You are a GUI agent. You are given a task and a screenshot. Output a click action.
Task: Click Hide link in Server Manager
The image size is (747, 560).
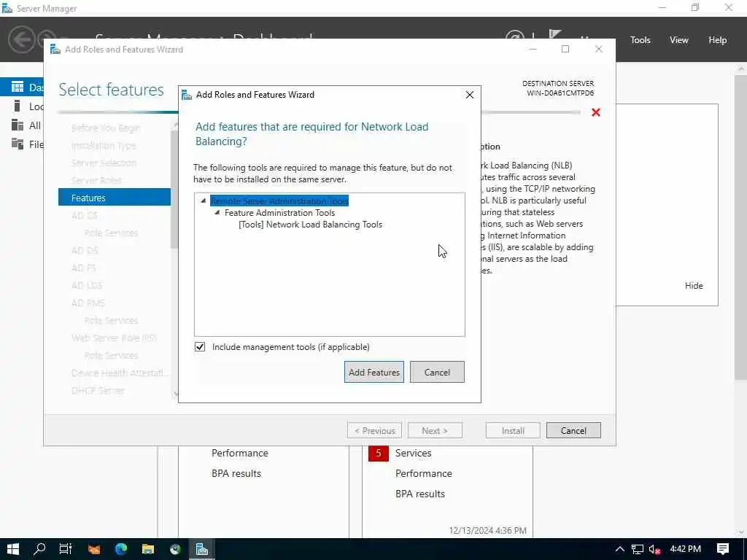tap(694, 286)
